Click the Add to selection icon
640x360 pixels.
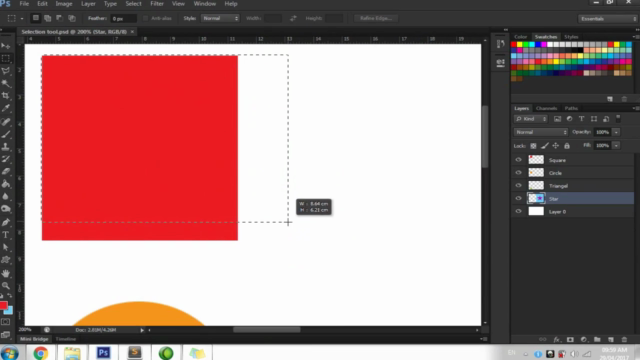(x=48, y=18)
